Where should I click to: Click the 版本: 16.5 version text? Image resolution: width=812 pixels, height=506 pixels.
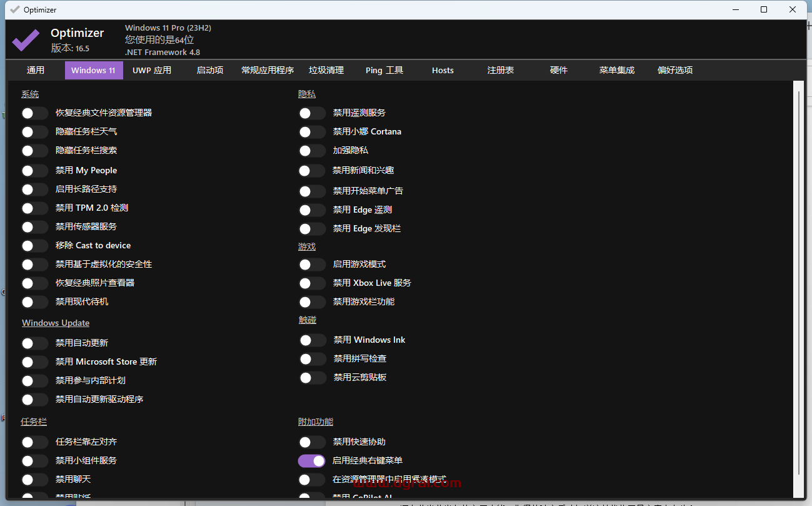(70, 48)
